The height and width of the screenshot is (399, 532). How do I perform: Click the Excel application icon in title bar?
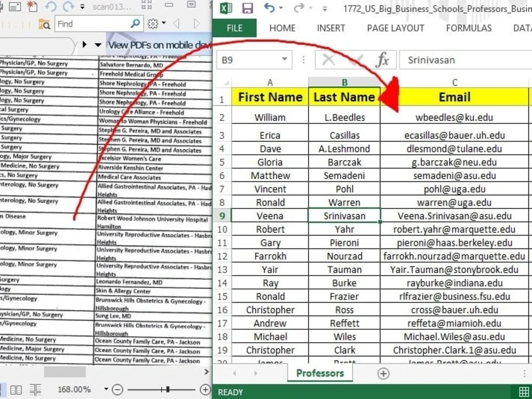point(226,8)
